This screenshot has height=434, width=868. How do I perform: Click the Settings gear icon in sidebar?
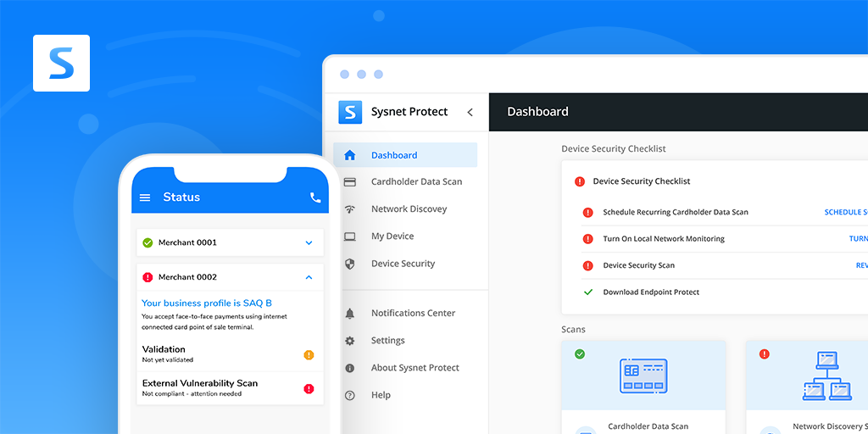pyautogui.click(x=349, y=341)
